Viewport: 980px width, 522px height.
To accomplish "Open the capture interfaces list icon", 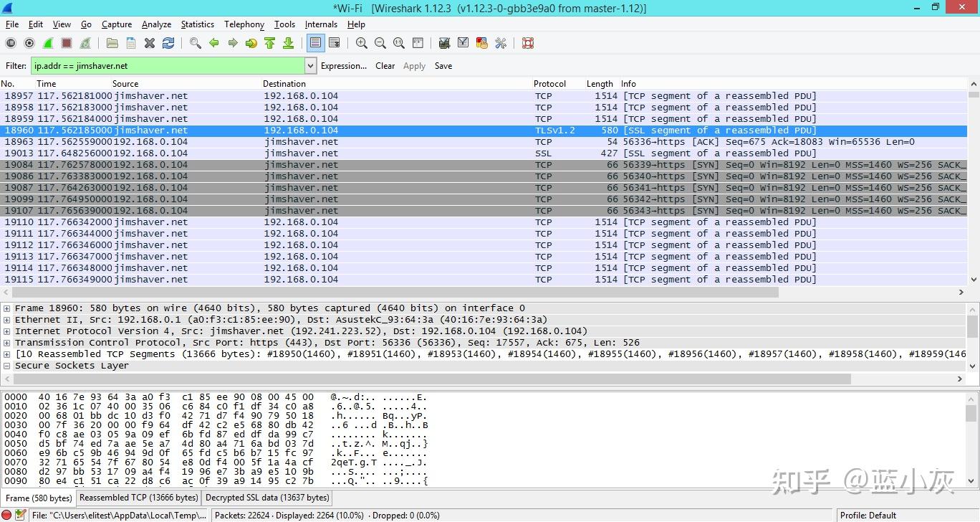I will coord(11,43).
